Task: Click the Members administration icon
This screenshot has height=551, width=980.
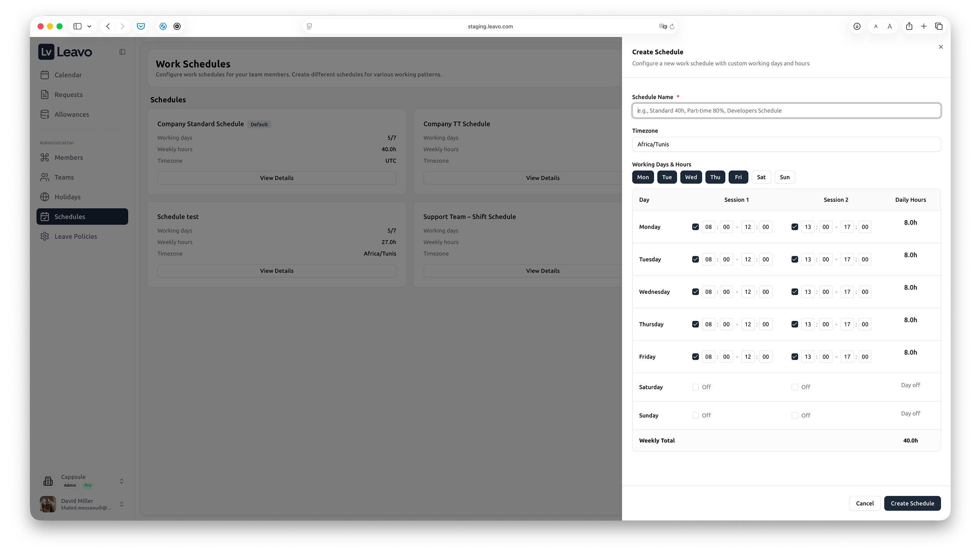Action: click(44, 157)
